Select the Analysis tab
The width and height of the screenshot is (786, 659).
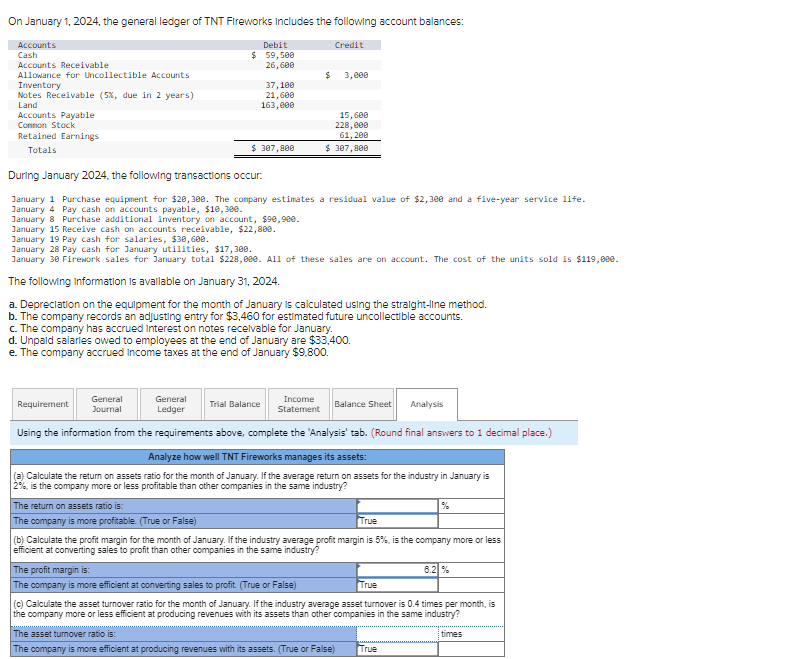[427, 404]
